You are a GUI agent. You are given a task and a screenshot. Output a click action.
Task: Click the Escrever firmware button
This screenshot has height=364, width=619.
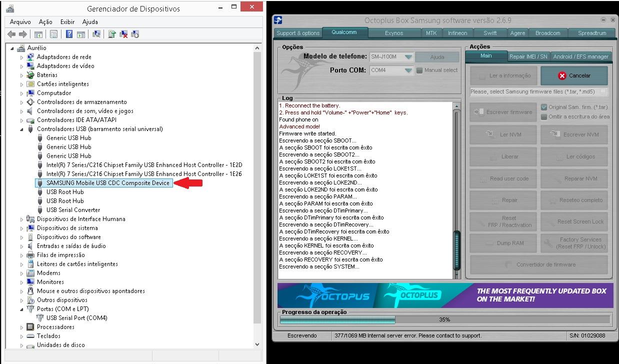click(x=503, y=112)
